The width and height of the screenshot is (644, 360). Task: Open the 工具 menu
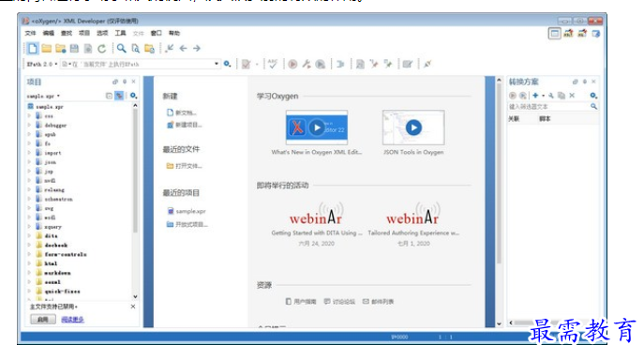[120, 33]
